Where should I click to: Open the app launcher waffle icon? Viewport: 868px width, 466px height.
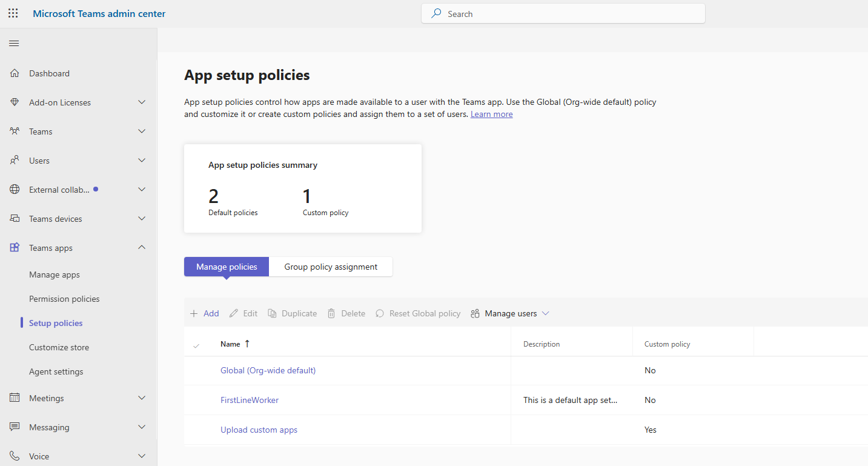click(13, 13)
